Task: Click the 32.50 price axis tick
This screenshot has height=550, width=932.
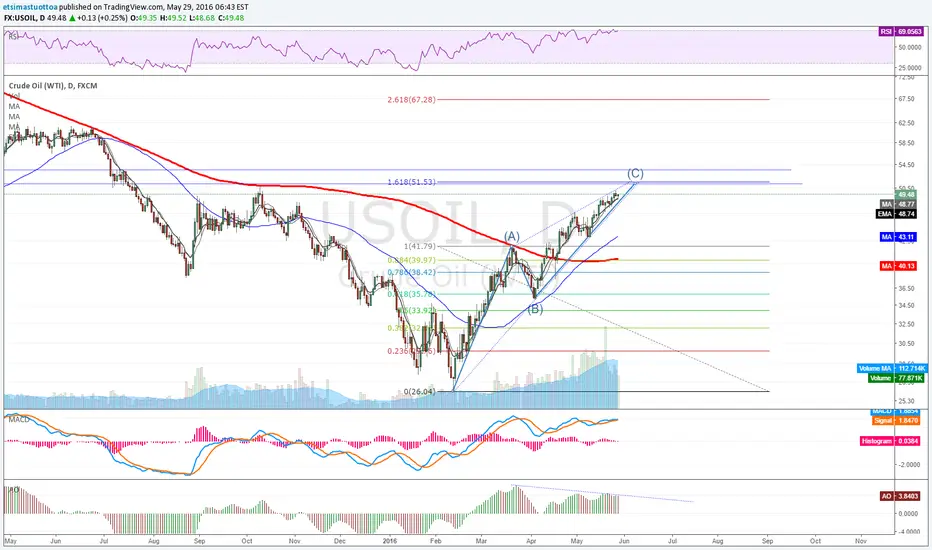Action: pos(906,324)
